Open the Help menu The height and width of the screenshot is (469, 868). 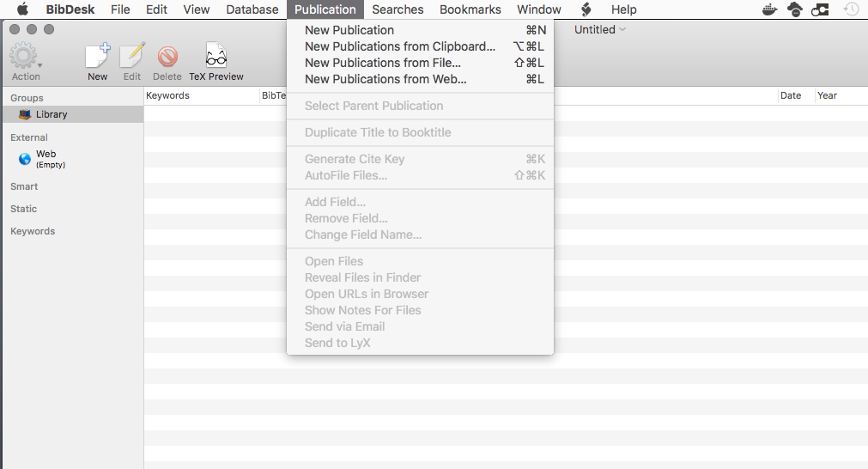tap(624, 9)
